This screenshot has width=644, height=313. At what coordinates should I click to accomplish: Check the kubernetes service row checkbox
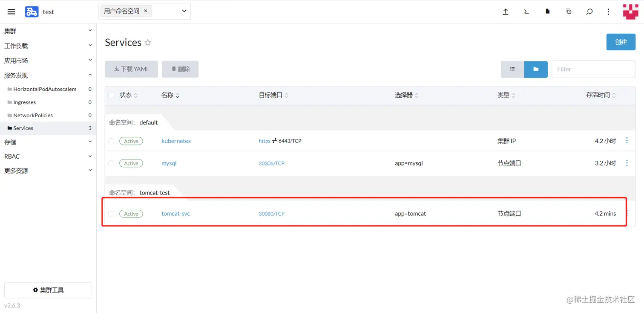(x=111, y=141)
